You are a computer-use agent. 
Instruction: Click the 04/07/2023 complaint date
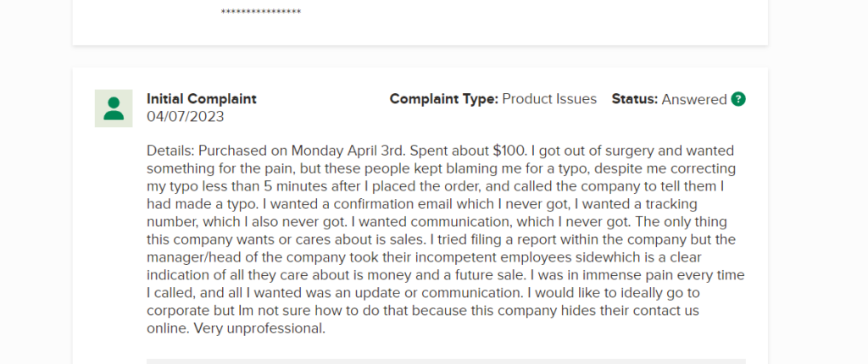point(186,117)
